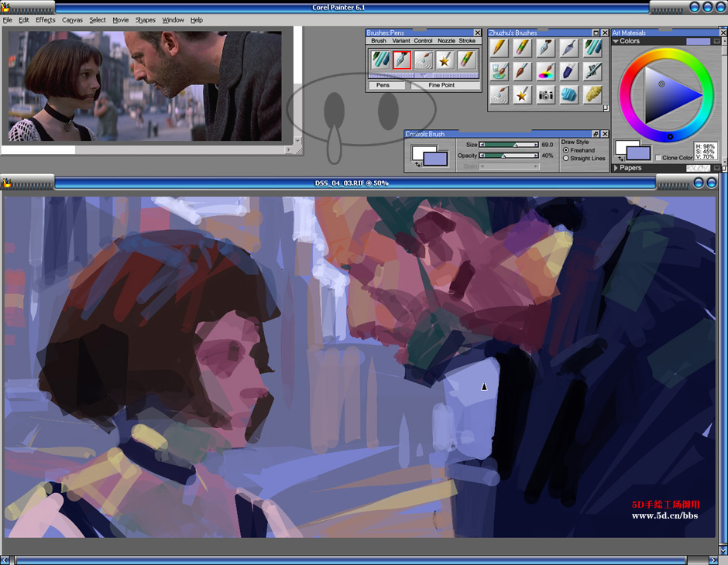Decrease Opacity with left arrow
This screenshot has width=728, height=565.
click(482, 156)
